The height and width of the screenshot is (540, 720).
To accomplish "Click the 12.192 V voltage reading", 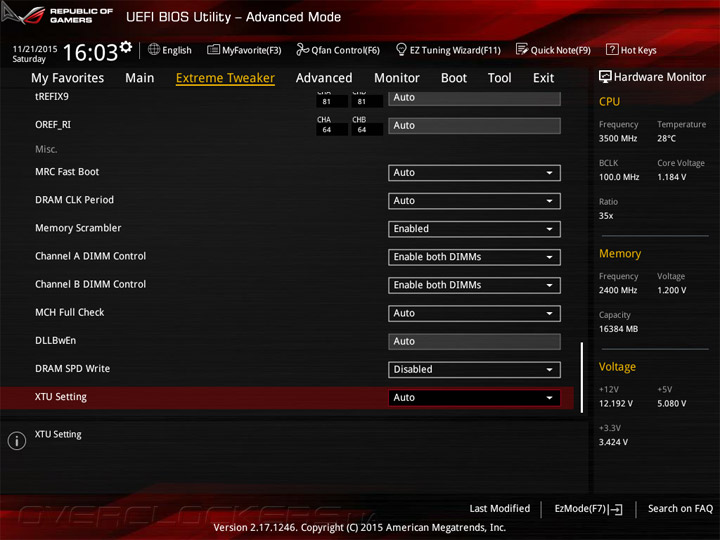I will [616, 404].
